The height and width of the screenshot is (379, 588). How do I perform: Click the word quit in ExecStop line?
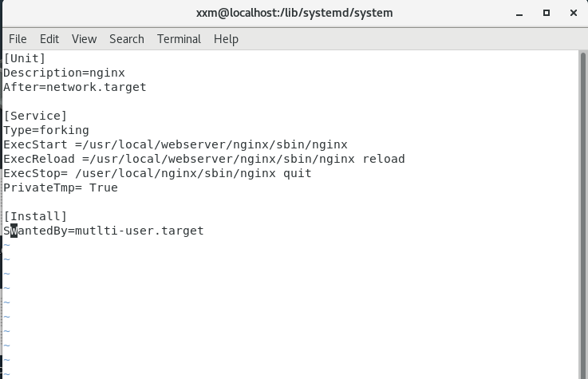point(298,174)
